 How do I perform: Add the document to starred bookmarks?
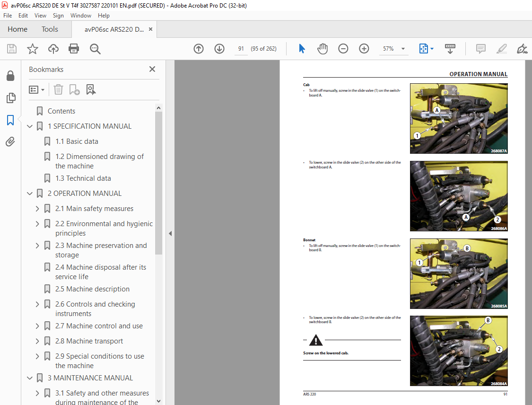pyautogui.click(x=33, y=49)
